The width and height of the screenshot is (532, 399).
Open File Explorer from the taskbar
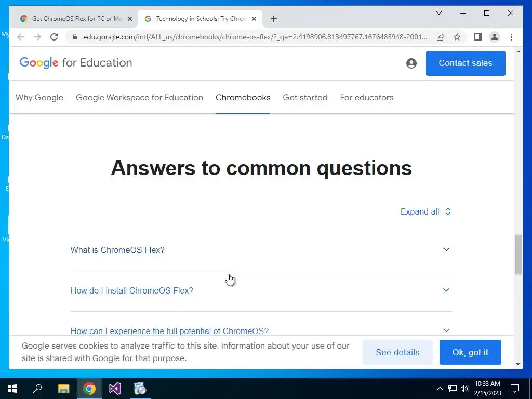pos(63,389)
